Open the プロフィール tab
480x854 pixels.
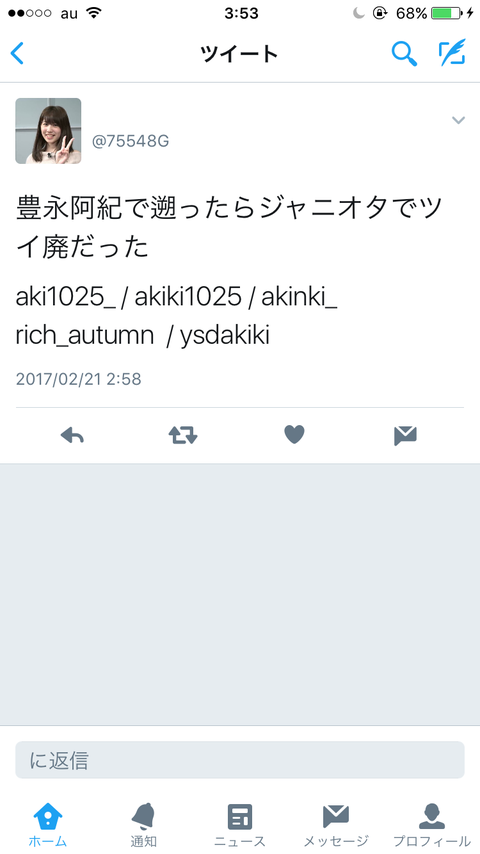[x=432, y=824]
